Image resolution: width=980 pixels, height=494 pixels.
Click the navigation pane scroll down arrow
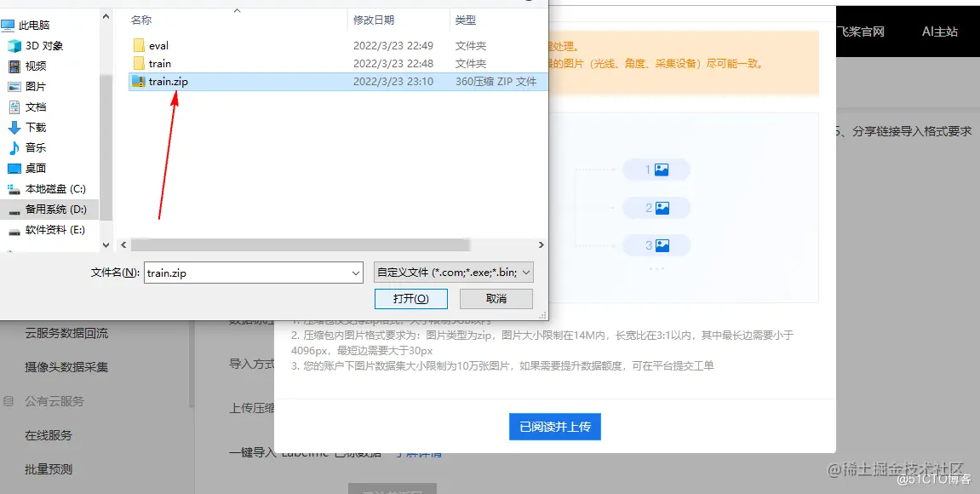pyautogui.click(x=106, y=246)
